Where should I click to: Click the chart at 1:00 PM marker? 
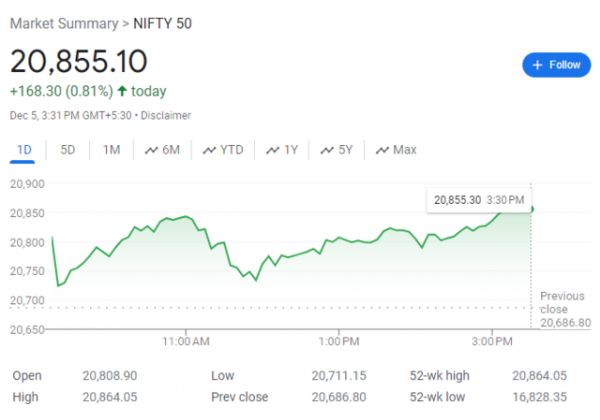[339, 239]
